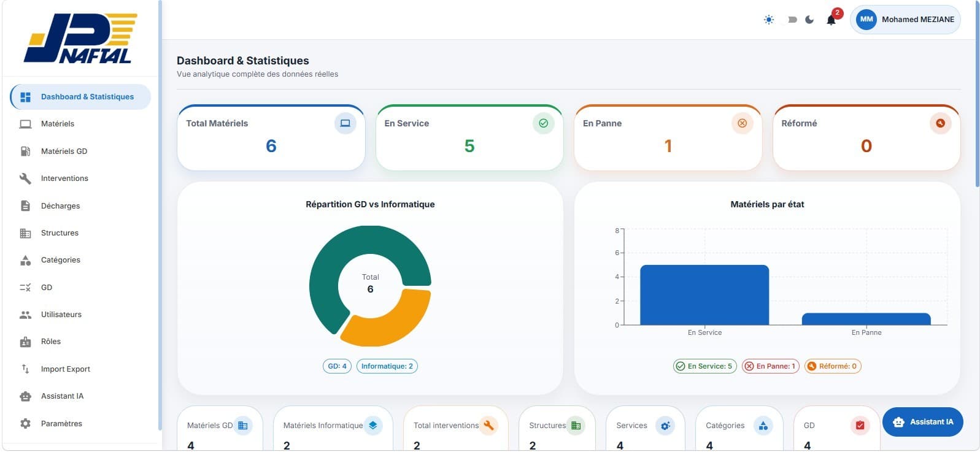Click Import Export sidebar label
The height and width of the screenshot is (452, 980).
(66, 369)
